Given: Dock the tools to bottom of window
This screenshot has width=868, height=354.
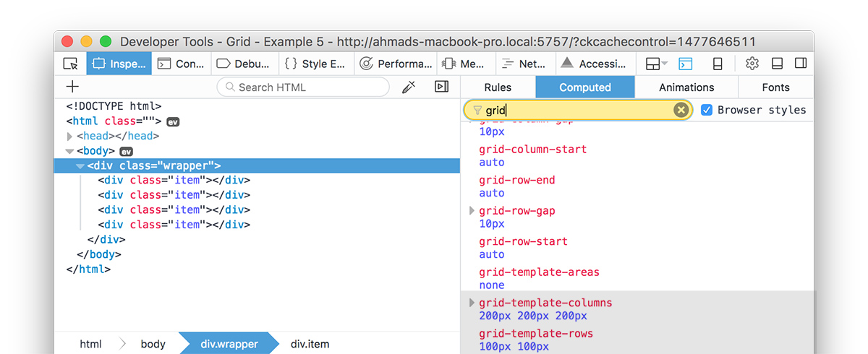Looking at the screenshot, I should point(778,64).
